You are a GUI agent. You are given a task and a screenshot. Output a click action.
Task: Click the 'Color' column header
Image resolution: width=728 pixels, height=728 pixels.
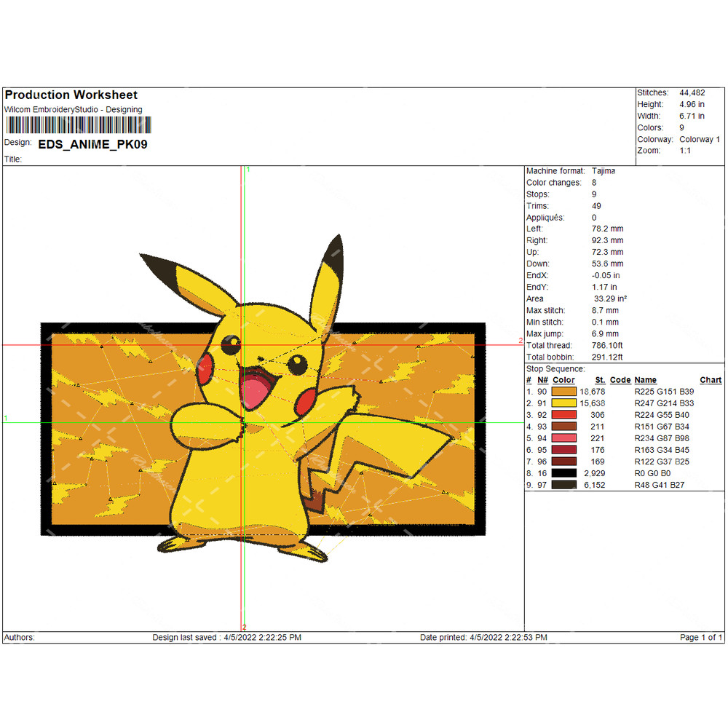click(x=563, y=380)
